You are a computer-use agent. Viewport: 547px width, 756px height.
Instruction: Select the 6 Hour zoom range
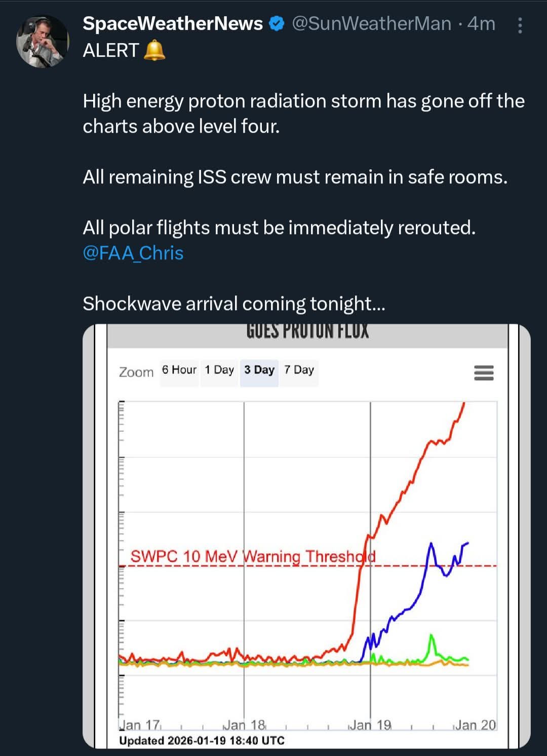(179, 370)
